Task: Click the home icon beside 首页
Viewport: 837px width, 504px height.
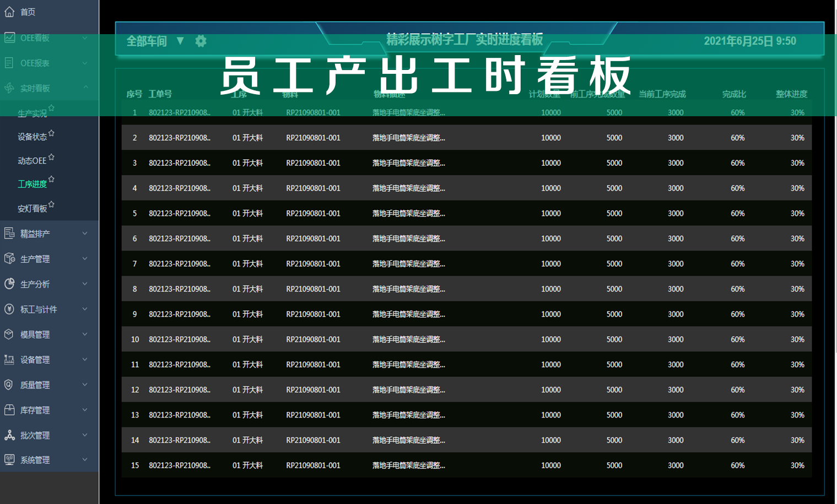Action: pyautogui.click(x=9, y=12)
